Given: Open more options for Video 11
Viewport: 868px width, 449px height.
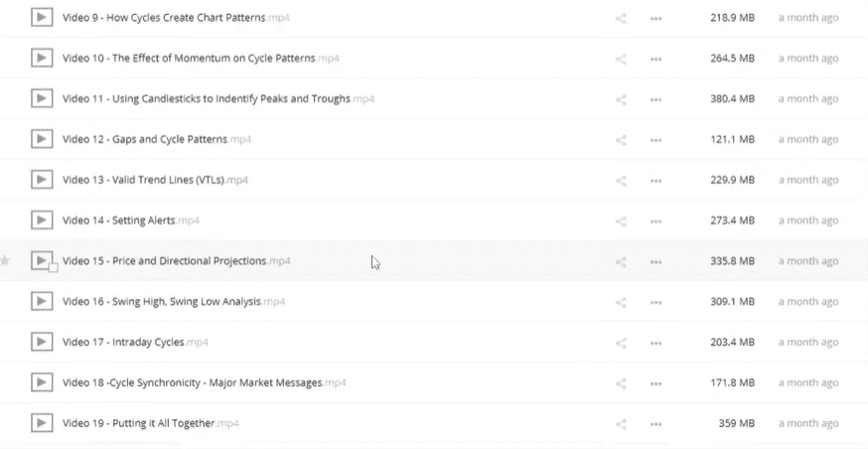Looking at the screenshot, I should tap(656, 99).
